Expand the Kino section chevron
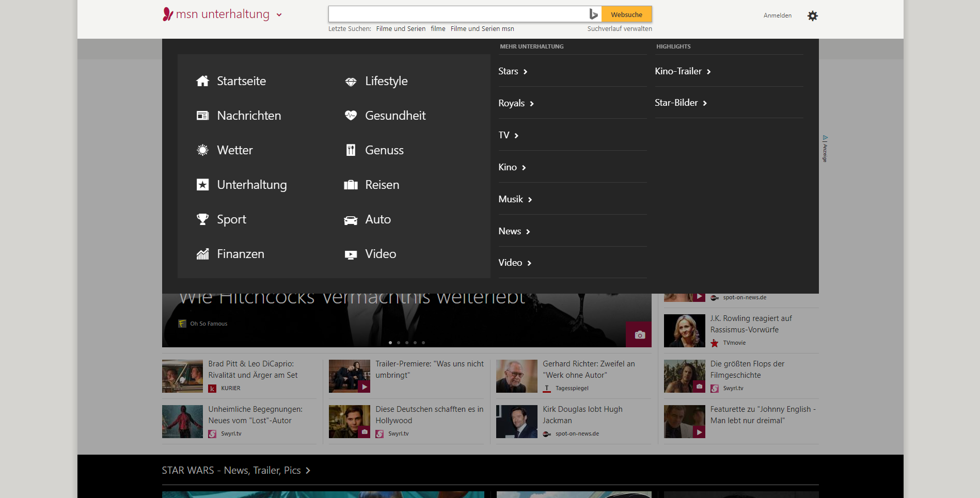This screenshot has height=498, width=980. click(x=524, y=168)
